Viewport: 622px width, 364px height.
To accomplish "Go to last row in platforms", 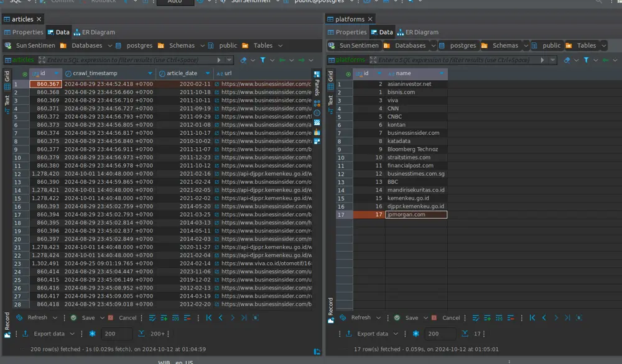I will (x=568, y=317).
